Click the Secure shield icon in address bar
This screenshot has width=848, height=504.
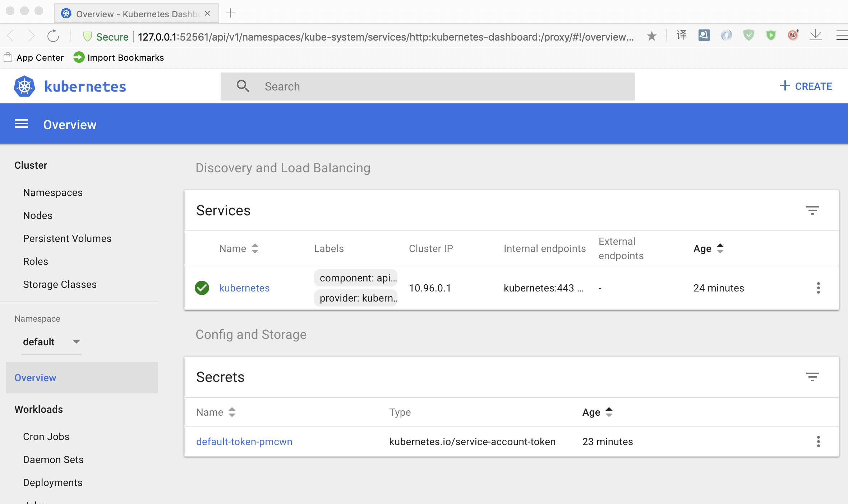point(87,37)
